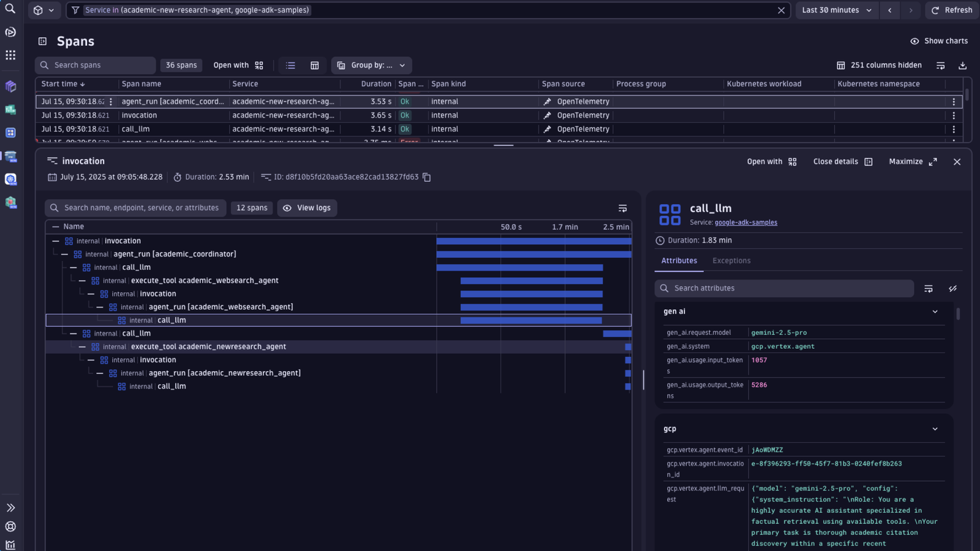980x551 pixels.
Task: Click the Search spans field
Action: 96,66
